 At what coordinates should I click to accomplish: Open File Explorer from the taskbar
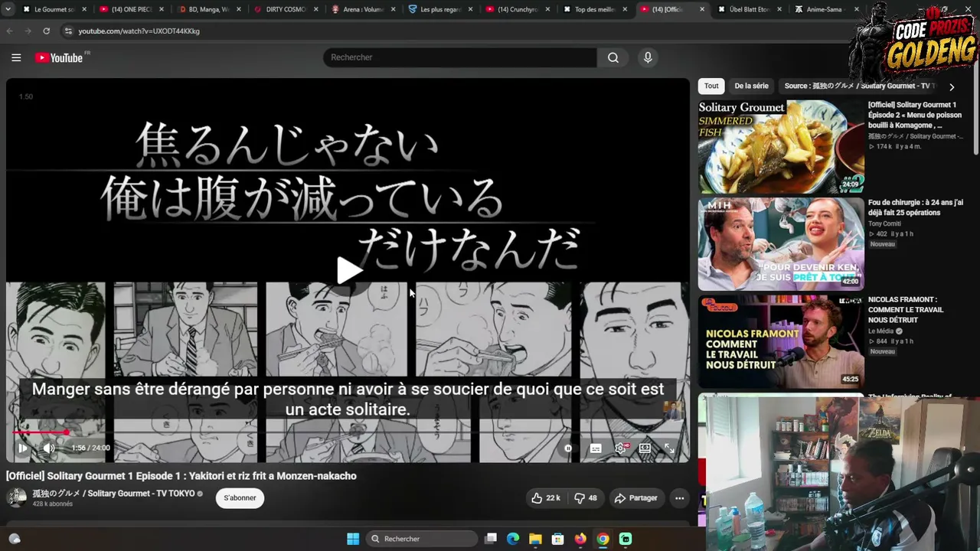[535, 539]
